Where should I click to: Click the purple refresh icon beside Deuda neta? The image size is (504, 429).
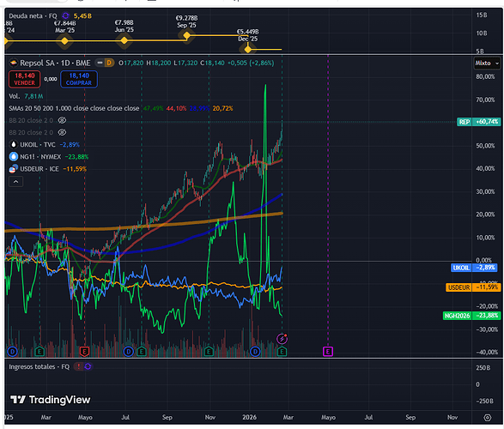65,15
